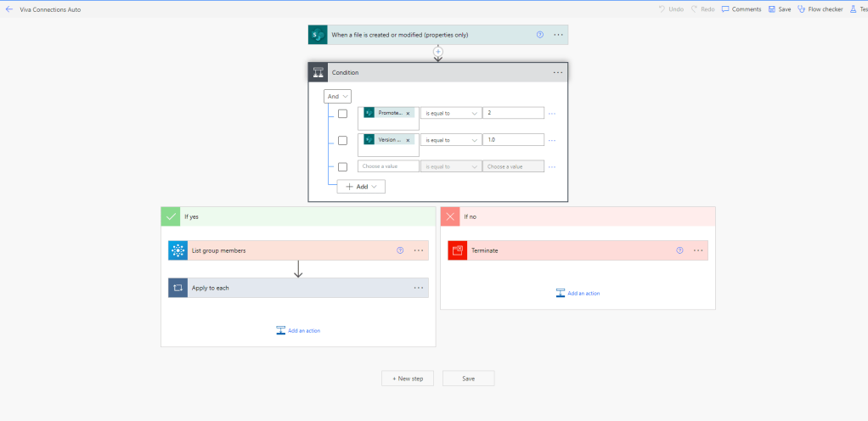Click the List group members connector icon
The width and height of the screenshot is (868, 421).
[x=178, y=250]
